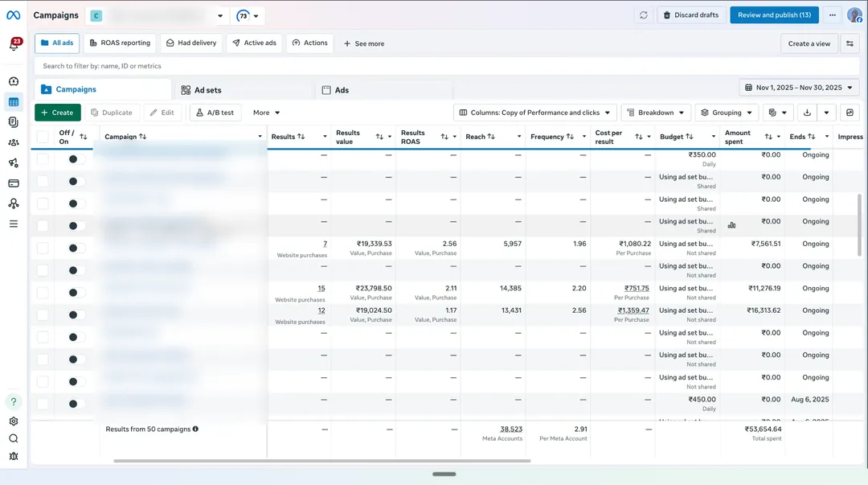Click See more views

click(364, 43)
